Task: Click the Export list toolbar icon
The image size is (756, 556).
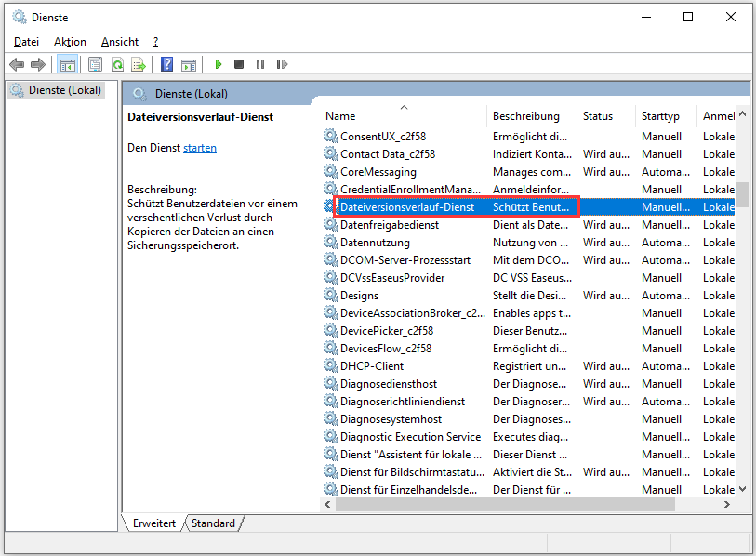Action: pos(139,64)
